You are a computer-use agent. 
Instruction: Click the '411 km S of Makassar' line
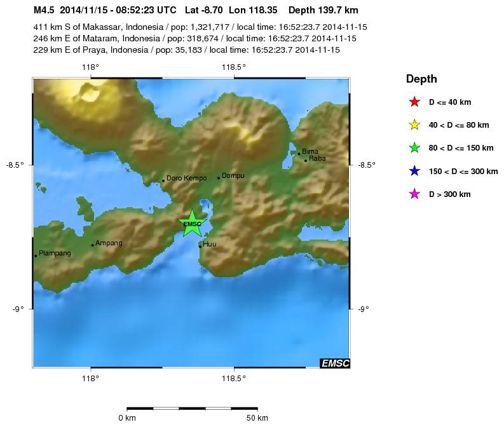point(200,27)
